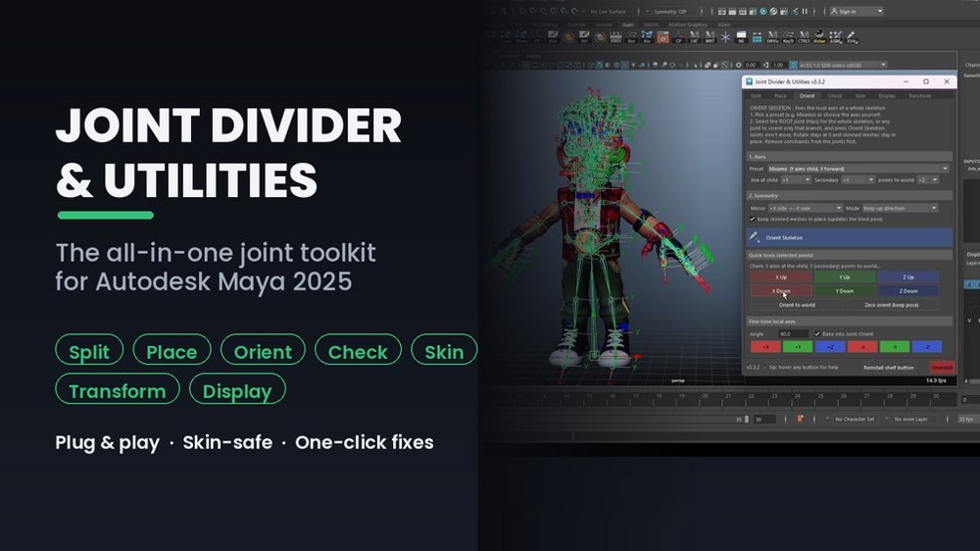Open the Preset Mixamo dropdown
980x551 pixels.
[x=857, y=169]
